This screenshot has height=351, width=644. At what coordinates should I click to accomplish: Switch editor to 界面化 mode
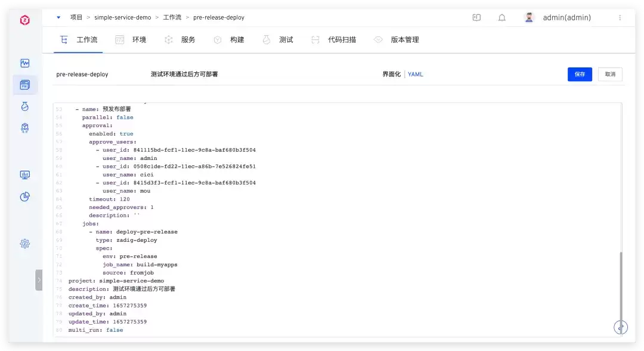point(391,75)
